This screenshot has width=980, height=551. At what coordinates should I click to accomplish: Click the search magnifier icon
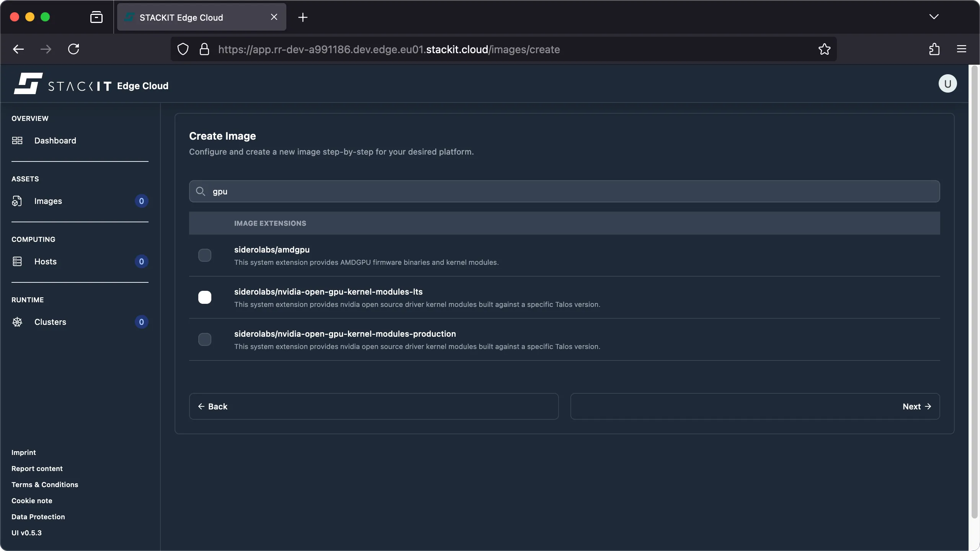201,191
